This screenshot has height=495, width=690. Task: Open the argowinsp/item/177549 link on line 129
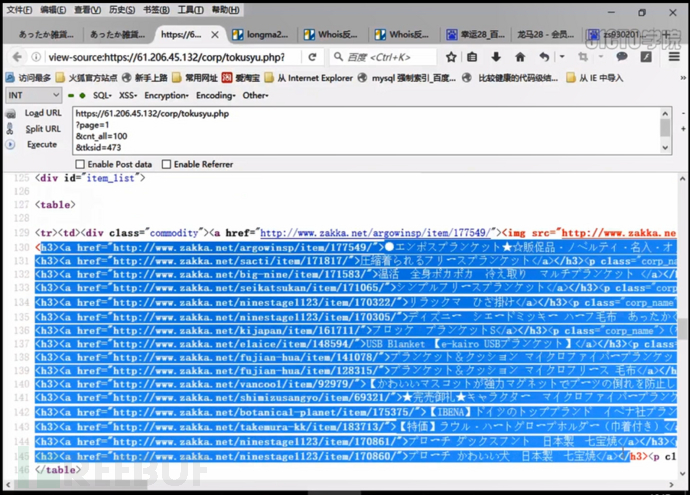point(376,233)
